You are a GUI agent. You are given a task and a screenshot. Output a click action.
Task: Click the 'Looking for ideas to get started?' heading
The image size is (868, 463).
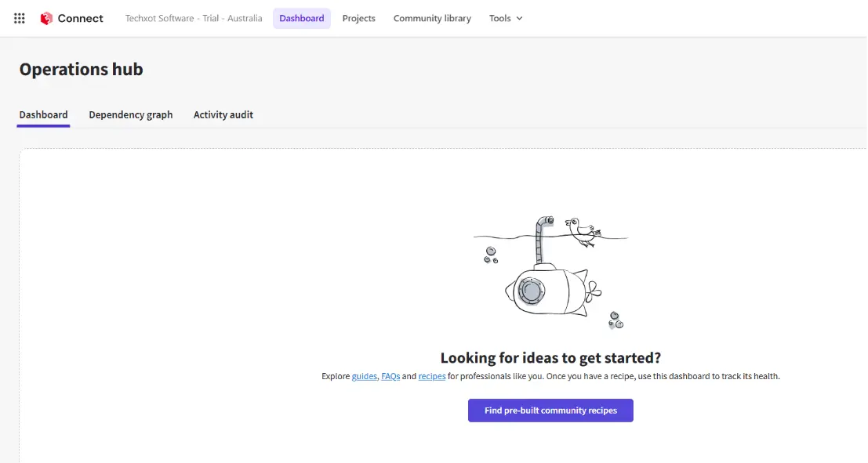coord(550,358)
